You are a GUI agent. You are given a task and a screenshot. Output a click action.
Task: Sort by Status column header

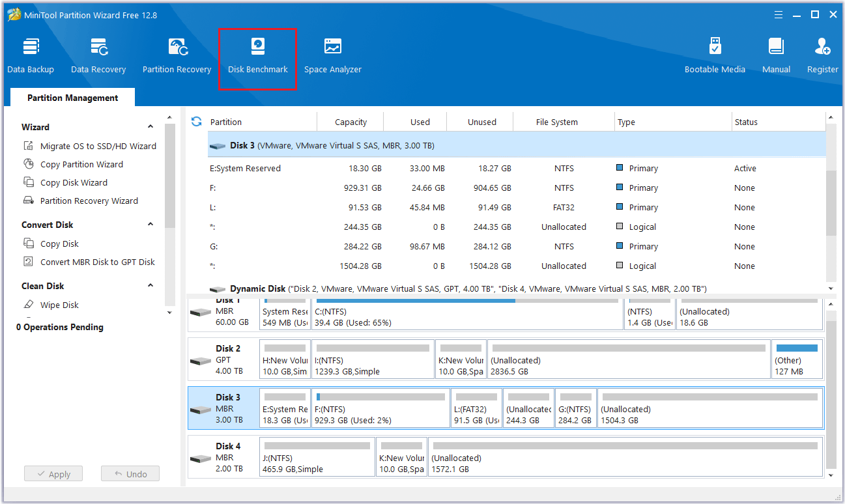point(779,122)
